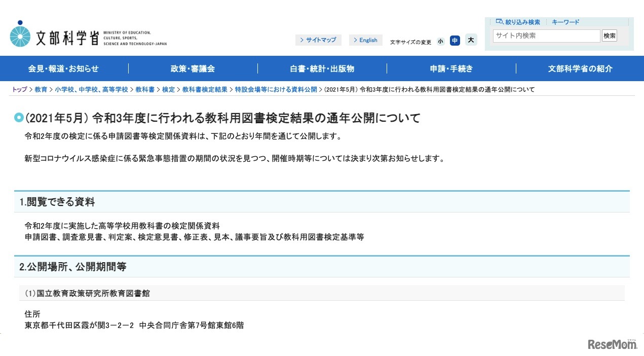Open the 白書・統計・出版物 menu
This screenshot has width=644, height=356.
coord(322,68)
